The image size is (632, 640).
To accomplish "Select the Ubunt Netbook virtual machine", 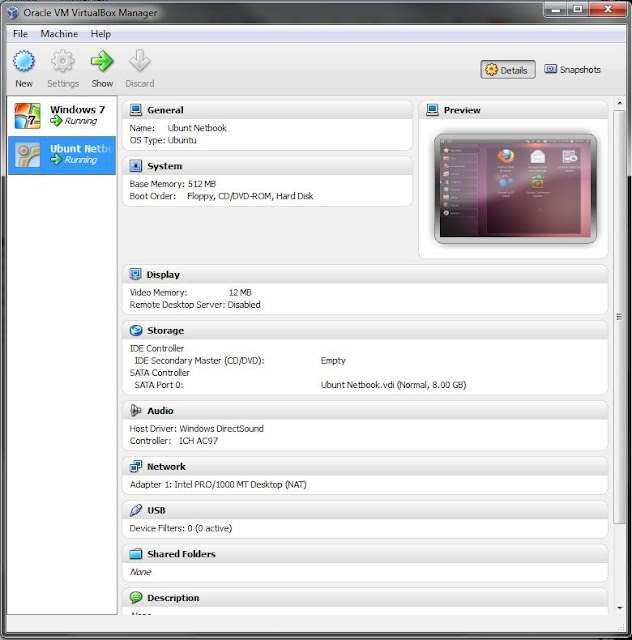I will point(62,155).
